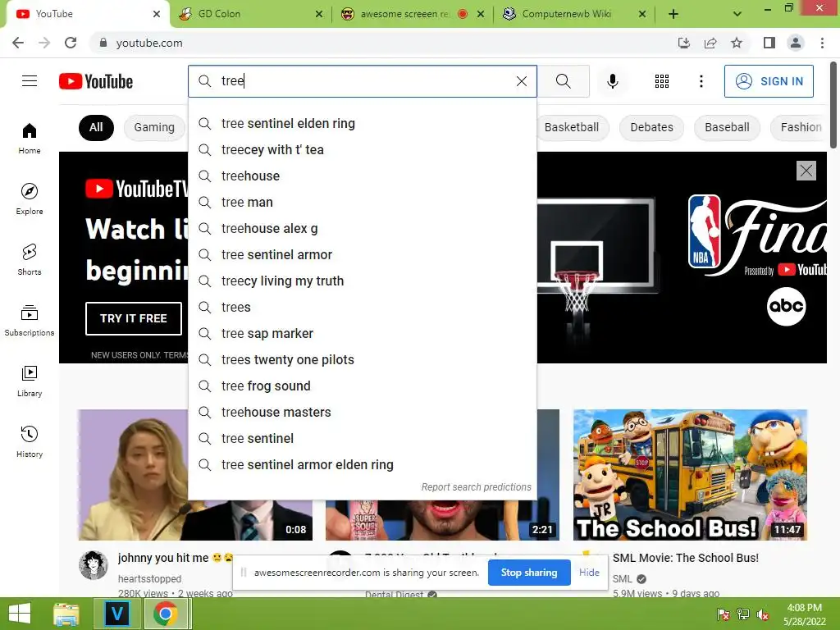Image resolution: width=840 pixels, height=630 pixels.
Task: Select the All filter chip
Action: (96, 127)
